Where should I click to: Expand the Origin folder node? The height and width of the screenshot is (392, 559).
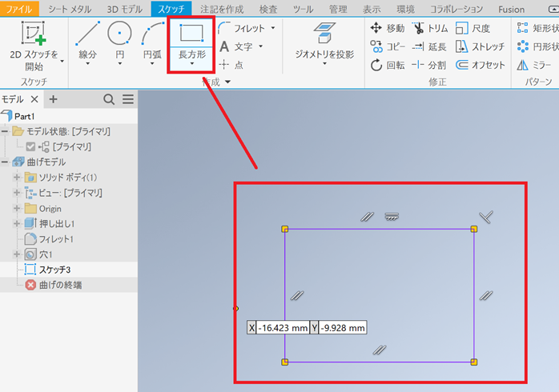pyautogui.click(x=17, y=208)
